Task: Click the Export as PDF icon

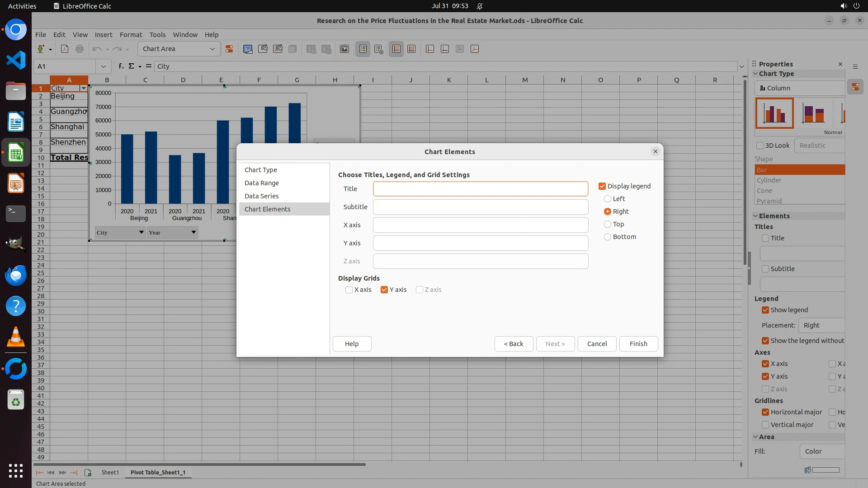Action: pyautogui.click(x=65, y=49)
